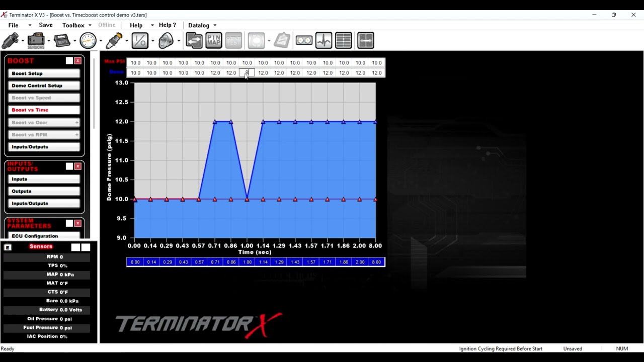Open dropdown arrow beside round gauge icon
Screen dimensions: 644x362
click(x=101, y=41)
